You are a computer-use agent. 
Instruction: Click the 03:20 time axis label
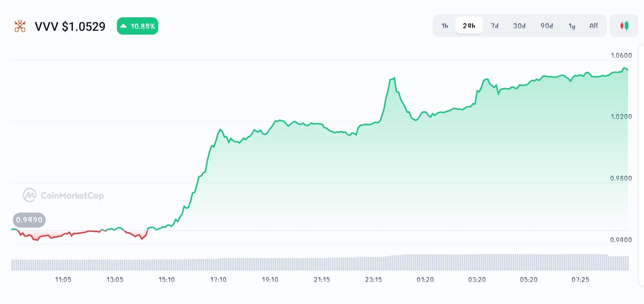click(x=477, y=280)
